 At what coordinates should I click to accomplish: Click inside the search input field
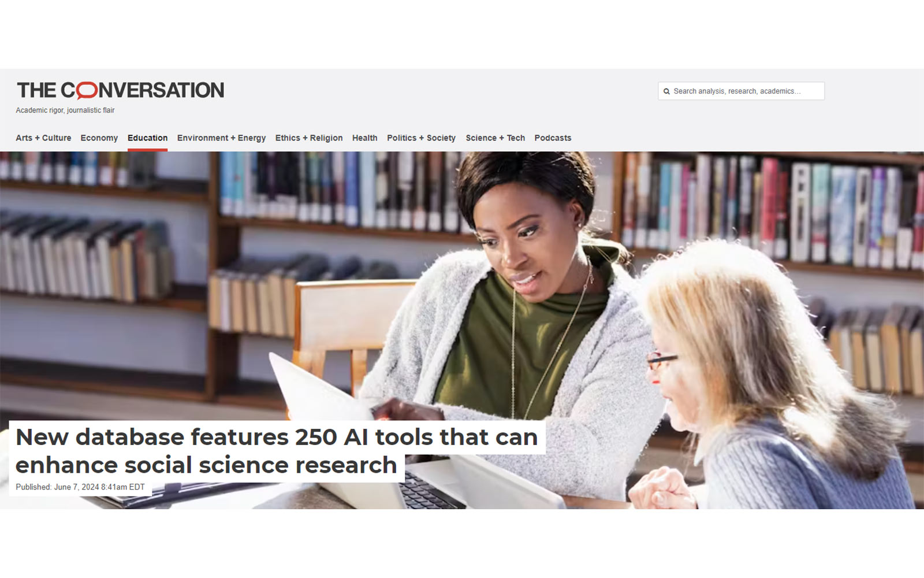[745, 91]
